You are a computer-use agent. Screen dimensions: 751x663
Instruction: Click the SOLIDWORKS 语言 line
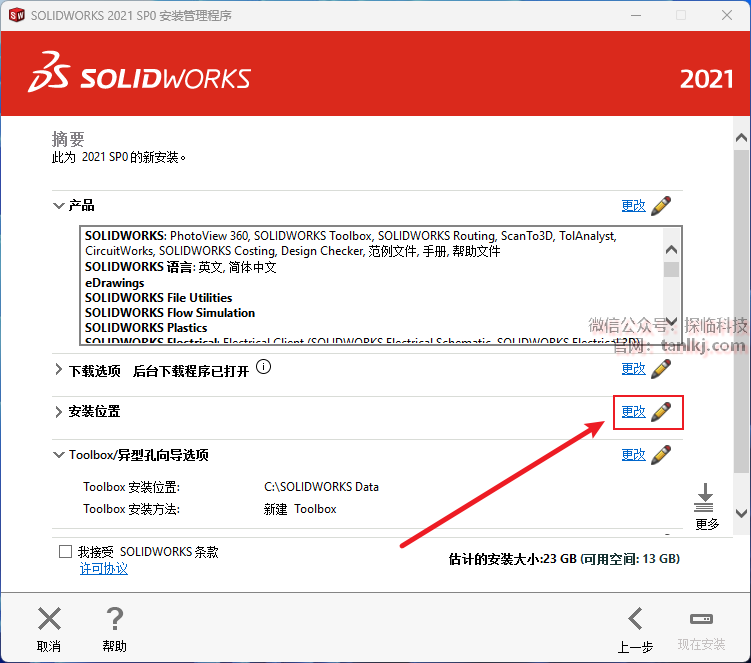[181, 267]
